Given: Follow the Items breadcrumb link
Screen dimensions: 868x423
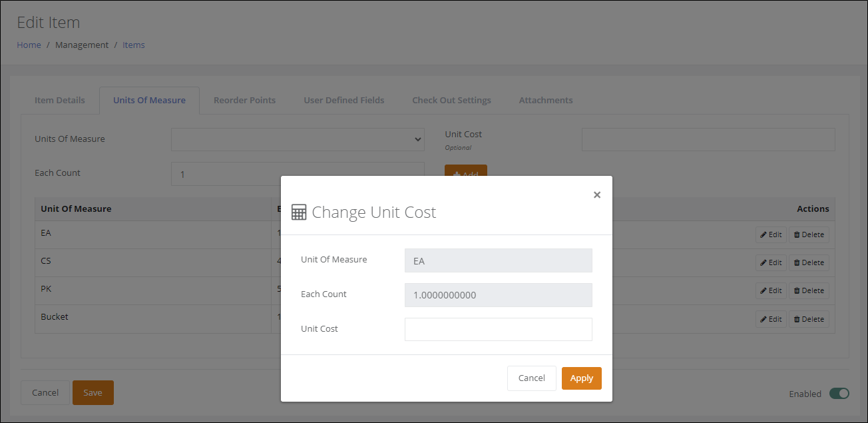Looking at the screenshot, I should [x=134, y=45].
